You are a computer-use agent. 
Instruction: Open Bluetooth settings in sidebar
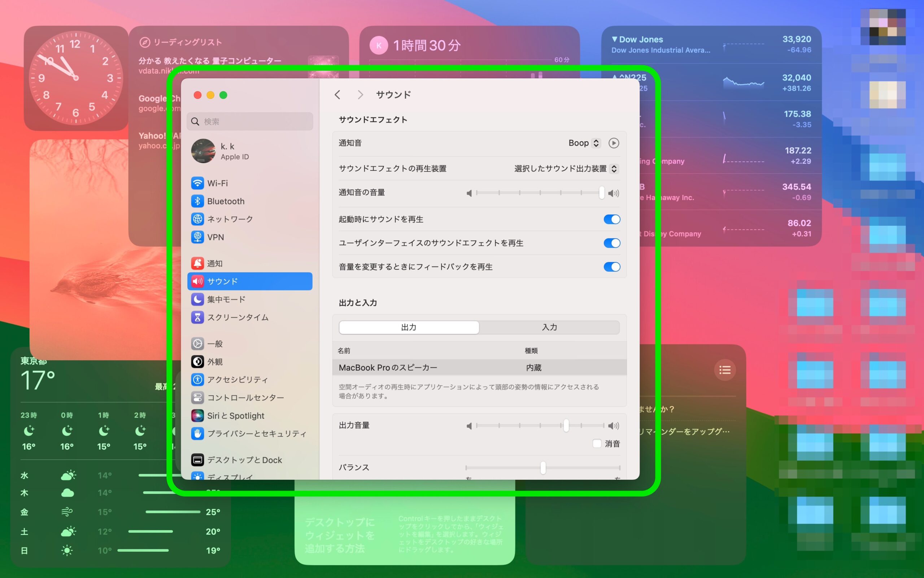point(250,201)
